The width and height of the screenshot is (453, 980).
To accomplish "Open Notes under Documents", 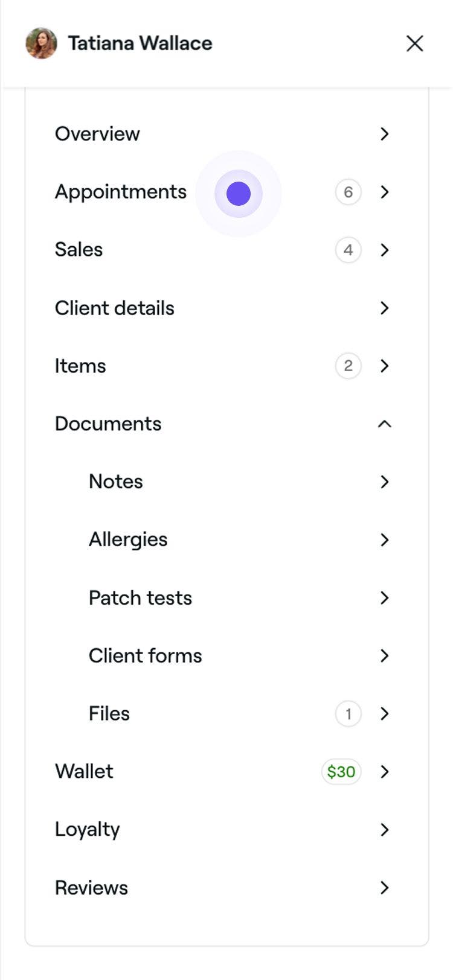I will 116,482.
